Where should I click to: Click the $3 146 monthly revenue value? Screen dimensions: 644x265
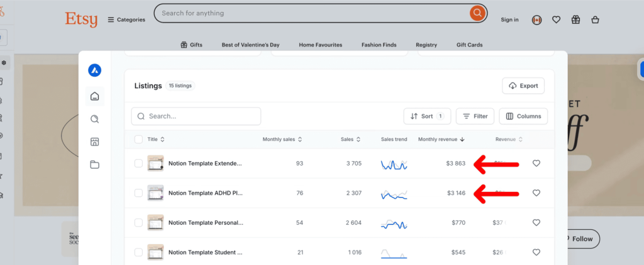[x=457, y=193]
